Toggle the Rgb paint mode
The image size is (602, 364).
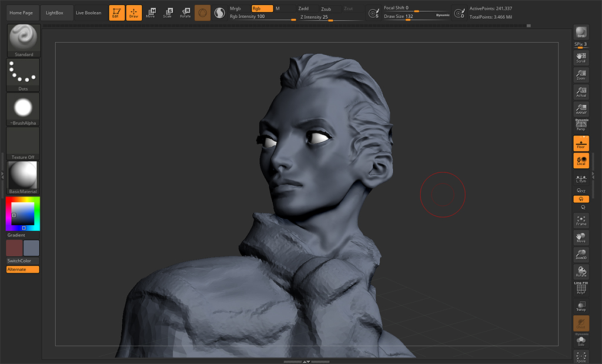click(262, 8)
